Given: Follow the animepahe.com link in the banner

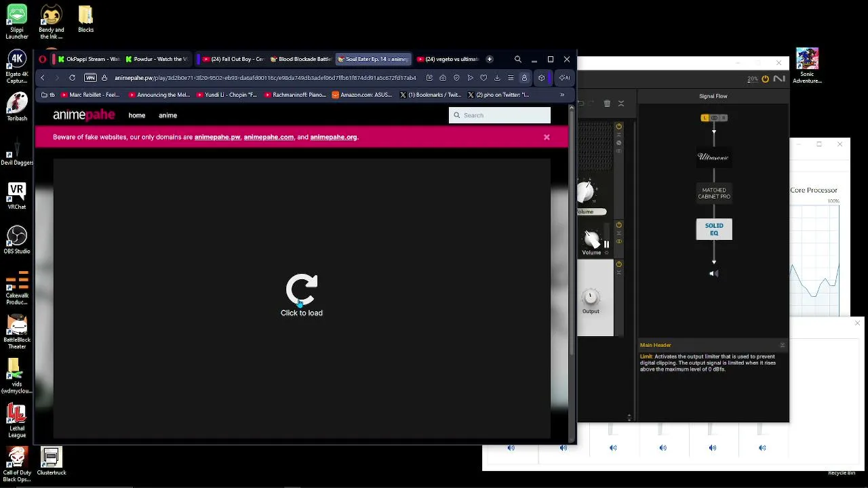Looking at the screenshot, I should point(269,137).
